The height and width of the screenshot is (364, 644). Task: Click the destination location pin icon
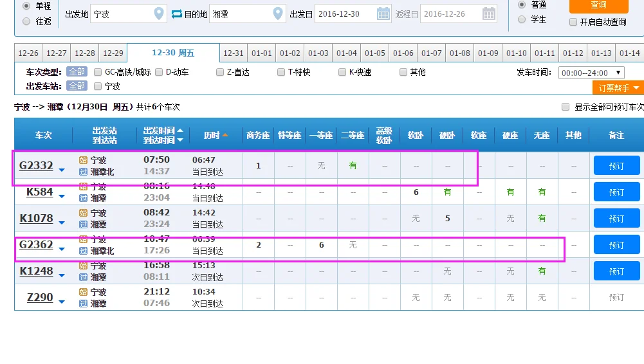(x=278, y=14)
